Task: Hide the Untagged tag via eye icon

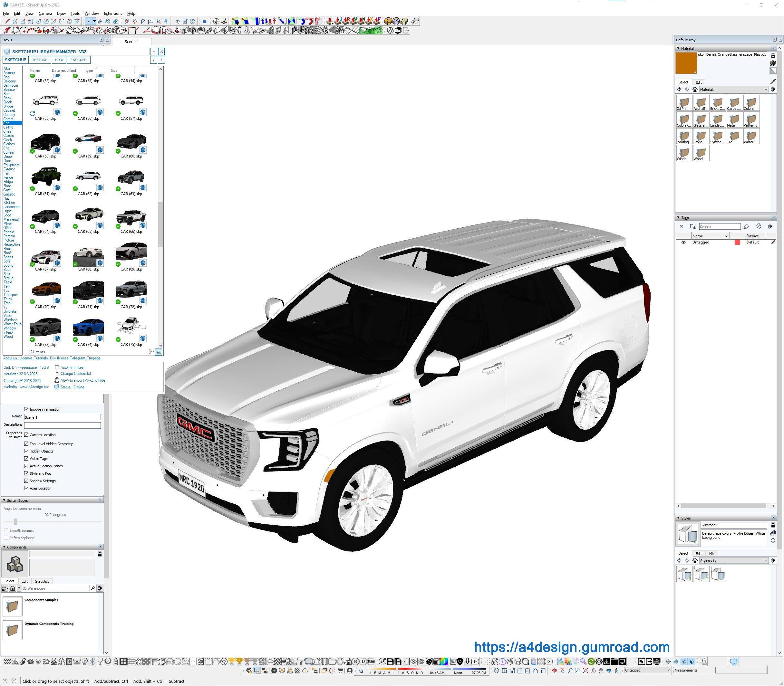Action: [683, 242]
